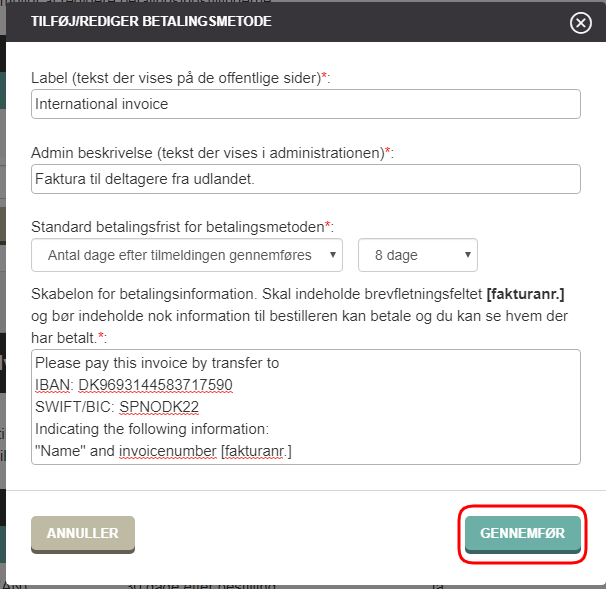This screenshot has width=606, height=589.
Task: Open the 8 dage dropdown
Action: [x=418, y=255]
